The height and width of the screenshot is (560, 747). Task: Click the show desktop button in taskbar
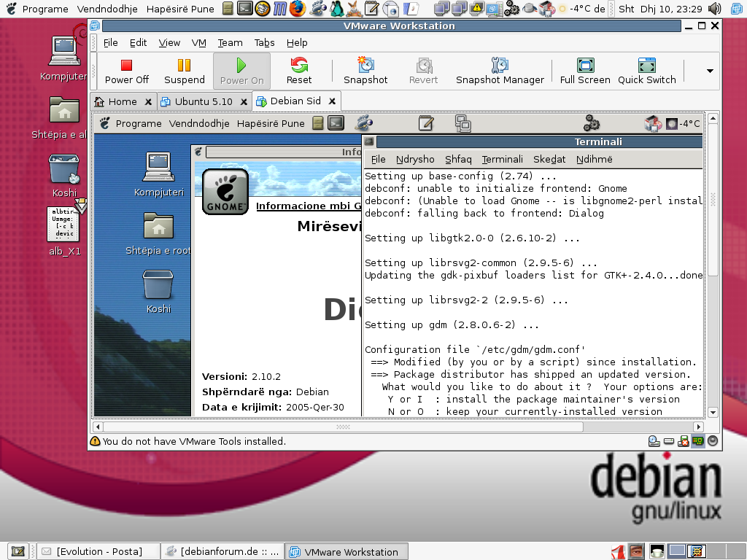[18, 551]
